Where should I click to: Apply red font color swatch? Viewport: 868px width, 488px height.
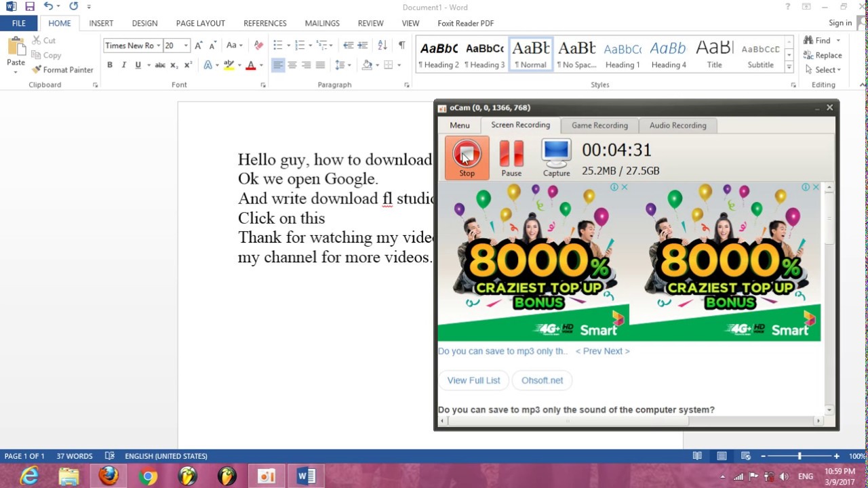pos(250,66)
